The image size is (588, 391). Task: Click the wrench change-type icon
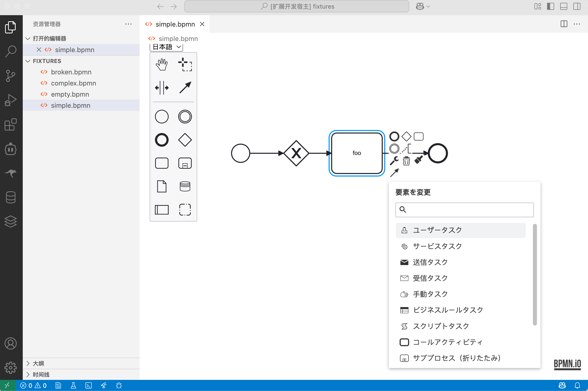tap(394, 161)
